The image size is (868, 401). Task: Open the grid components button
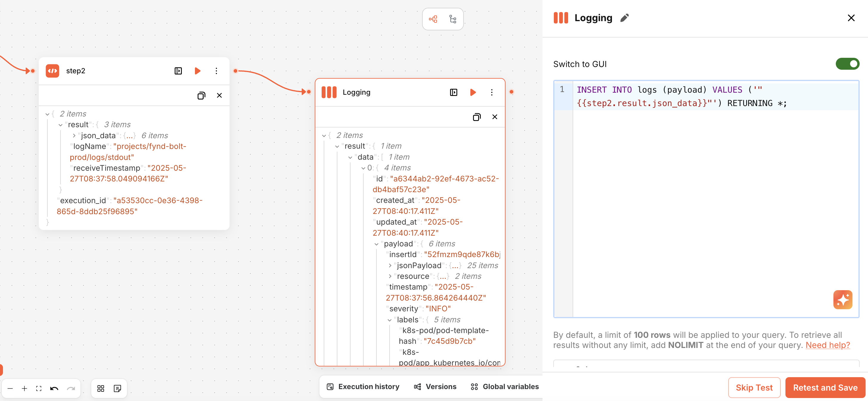click(101, 388)
